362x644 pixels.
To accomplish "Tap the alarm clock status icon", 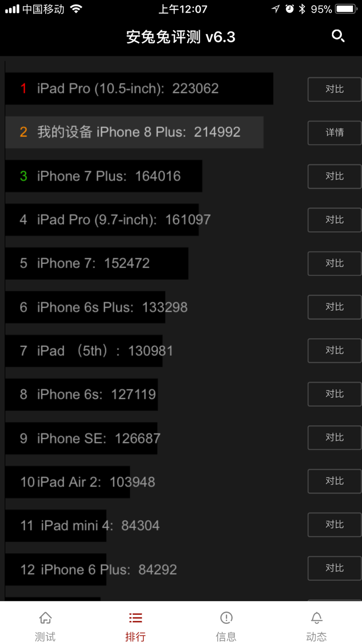I will 290,9.
